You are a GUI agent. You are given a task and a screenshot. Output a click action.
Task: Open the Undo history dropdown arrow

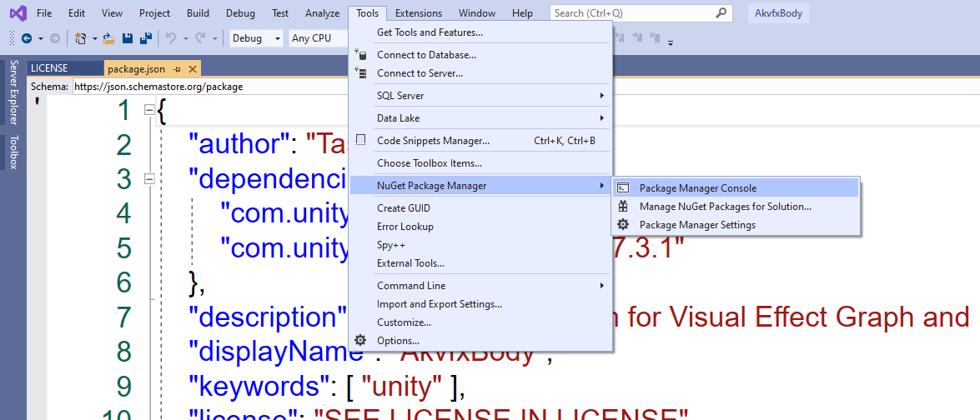tap(186, 38)
